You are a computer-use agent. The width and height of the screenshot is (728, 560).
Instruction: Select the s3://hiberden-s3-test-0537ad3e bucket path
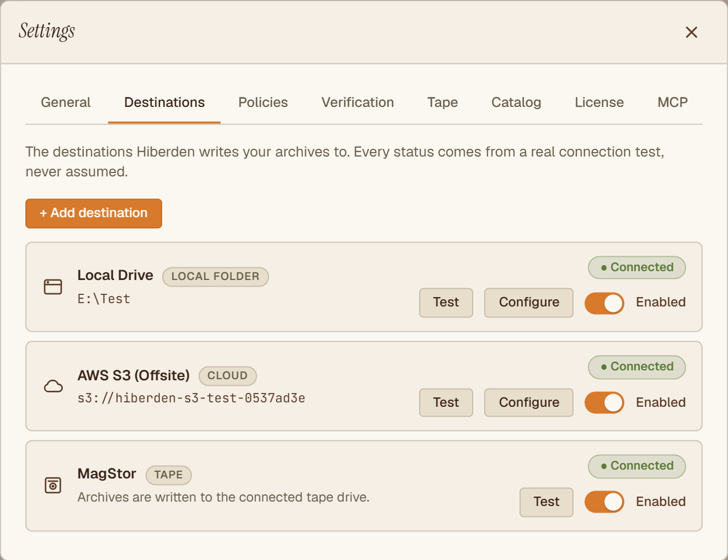coord(191,399)
